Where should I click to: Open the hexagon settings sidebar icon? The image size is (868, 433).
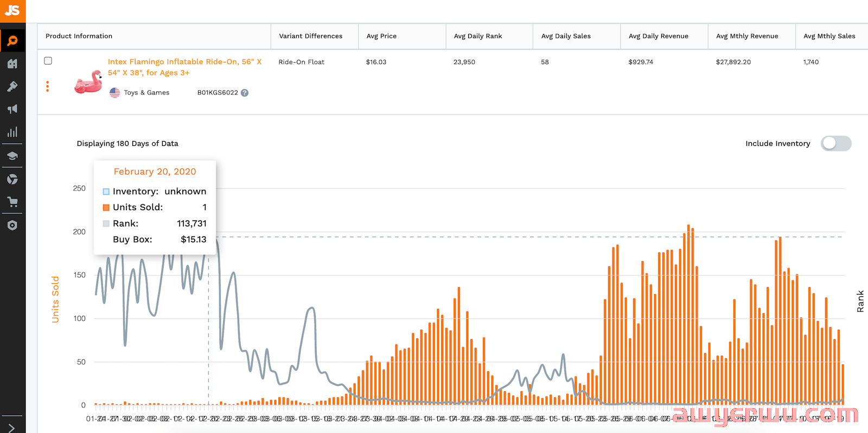click(12, 225)
